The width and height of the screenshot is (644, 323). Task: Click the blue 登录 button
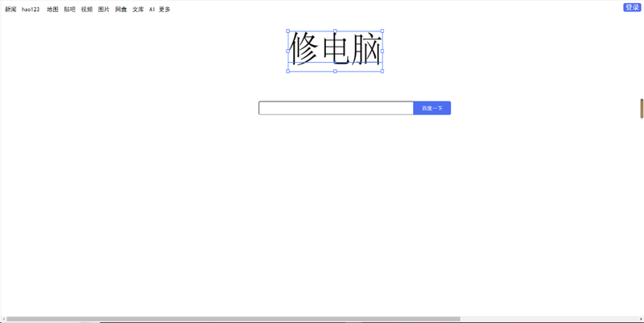pyautogui.click(x=632, y=7)
